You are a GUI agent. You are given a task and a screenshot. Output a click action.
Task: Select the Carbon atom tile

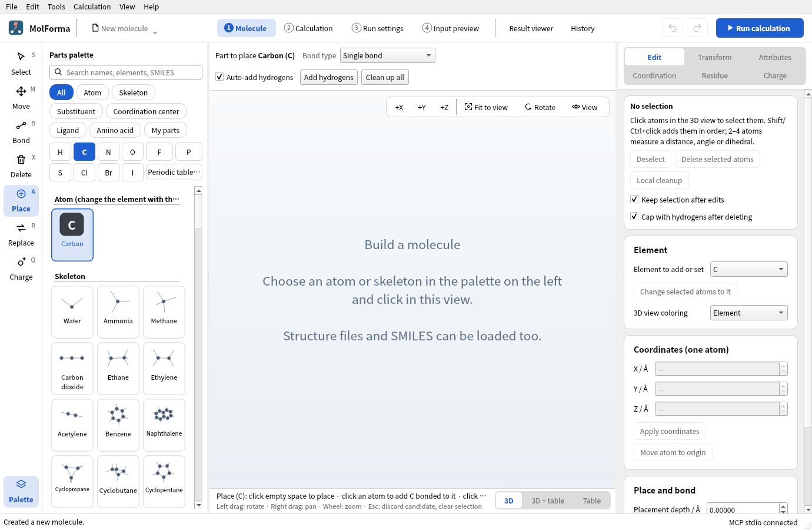coord(72,235)
